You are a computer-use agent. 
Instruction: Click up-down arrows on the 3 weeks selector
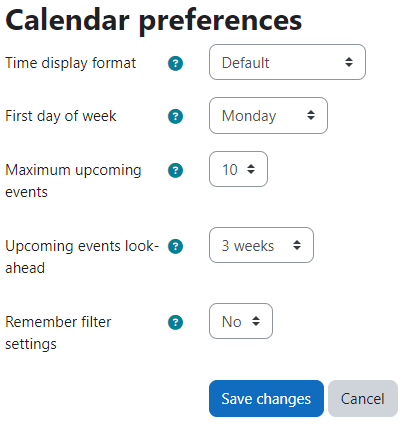click(x=297, y=245)
